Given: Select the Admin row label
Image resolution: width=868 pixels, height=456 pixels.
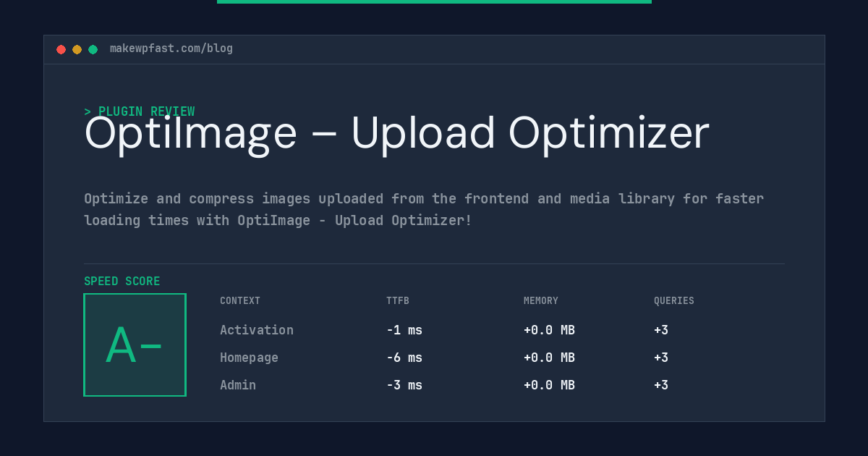Looking at the screenshot, I should pyautogui.click(x=238, y=385).
